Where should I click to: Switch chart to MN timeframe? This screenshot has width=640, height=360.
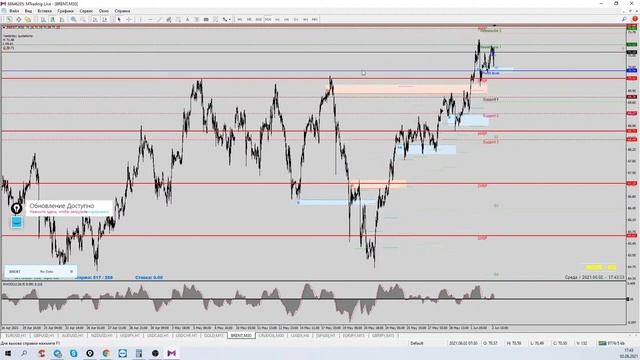pyautogui.click(x=315, y=19)
